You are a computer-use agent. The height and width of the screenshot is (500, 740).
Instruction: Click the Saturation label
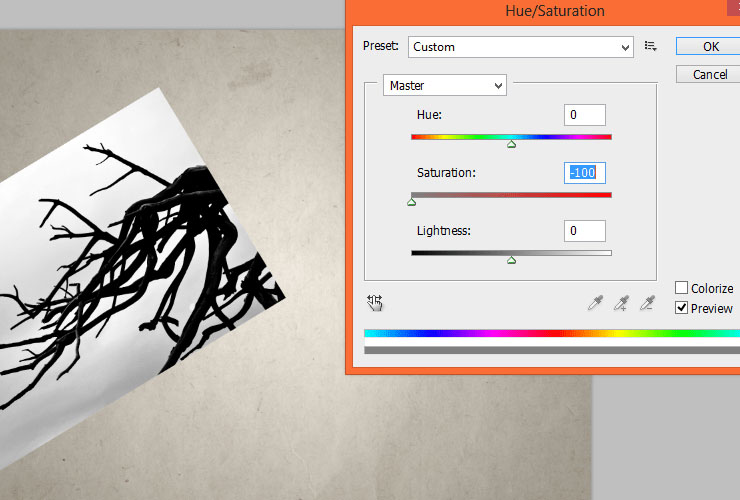click(446, 173)
